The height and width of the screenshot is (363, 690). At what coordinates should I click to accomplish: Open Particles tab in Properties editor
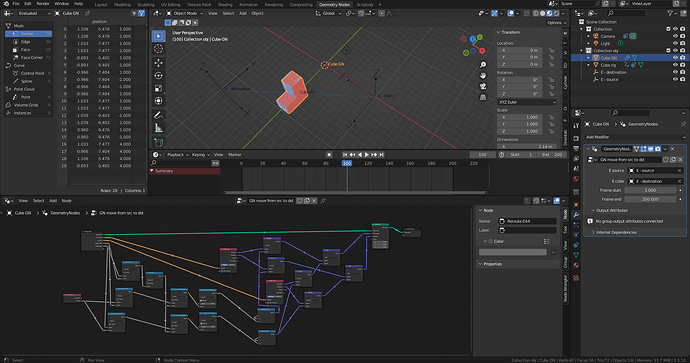[576, 225]
